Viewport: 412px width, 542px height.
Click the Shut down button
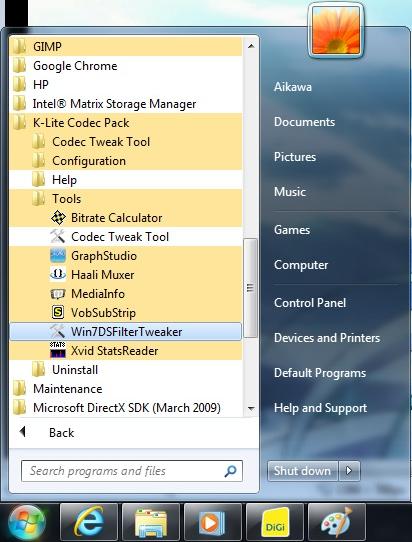click(302, 471)
